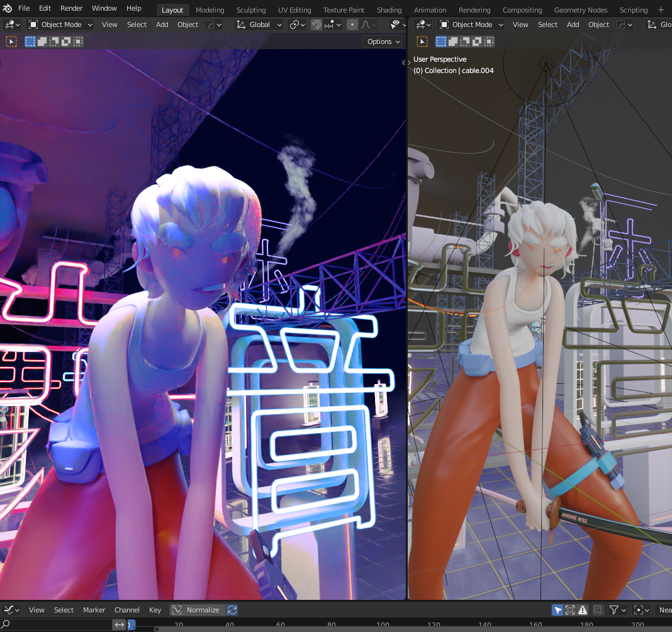Open left viewport editor type dropdown
This screenshot has height=632, width=672.
[x=11, y=25]
